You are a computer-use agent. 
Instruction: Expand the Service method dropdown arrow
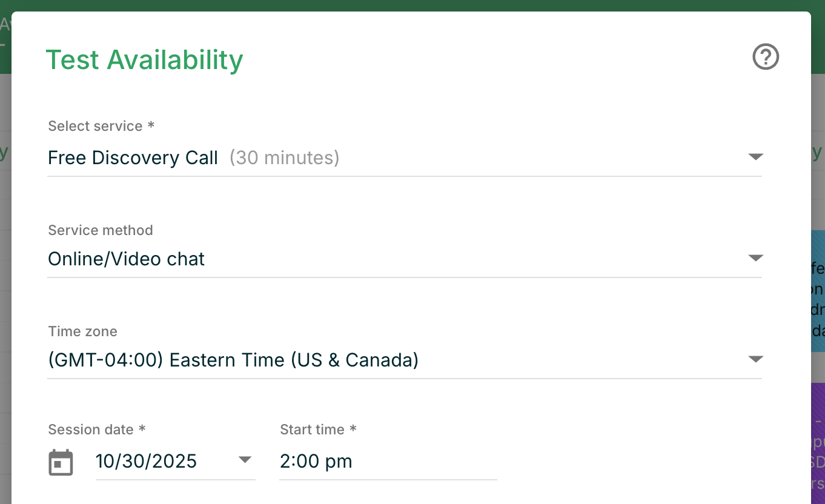tap(755, 258)
